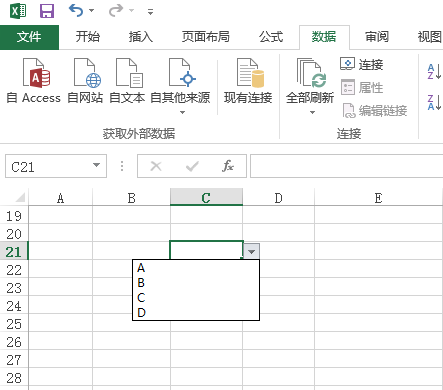This screenshot has height=390, width=443.
Task: Select row 20 header
Action: click(x=14, y=234)
